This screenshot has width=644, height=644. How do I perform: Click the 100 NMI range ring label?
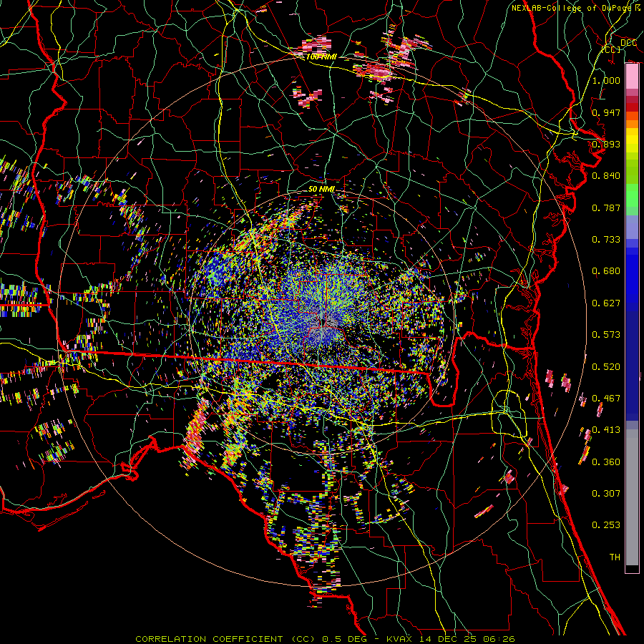point(321,57)
